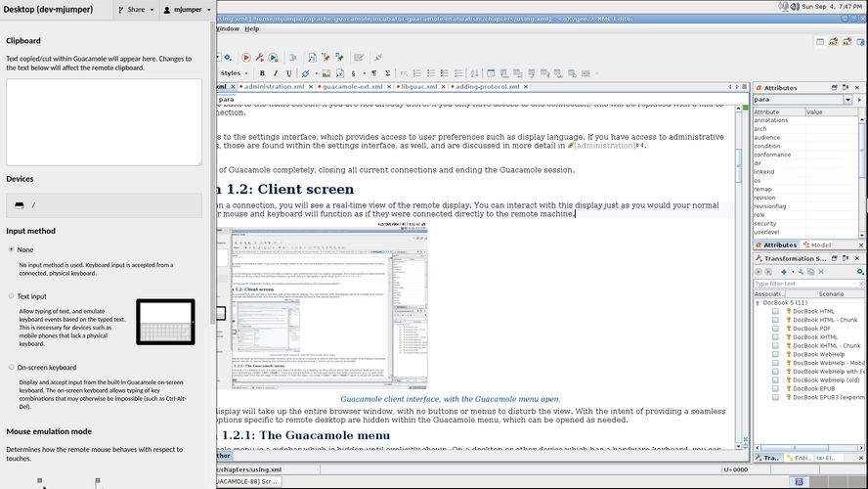The height and width of the screenshot is (489, 868).
Task: Switch to the guacamole-ext.xml tab
Action: (353, 87)
